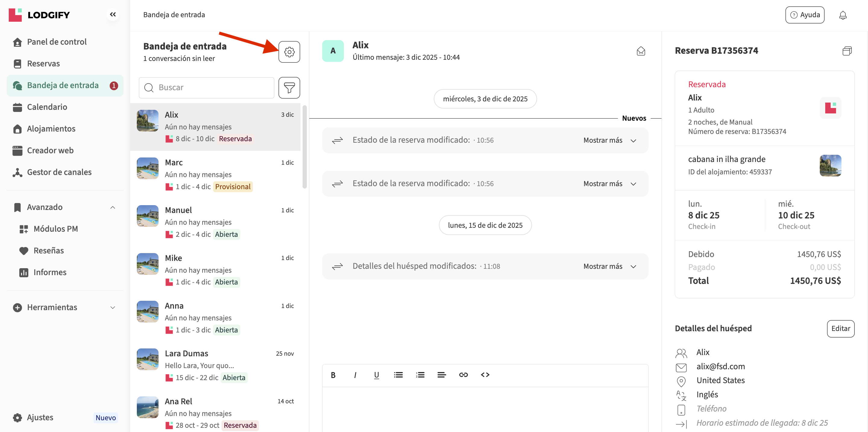Toggle underline formatting in editor

coord(376,375)
